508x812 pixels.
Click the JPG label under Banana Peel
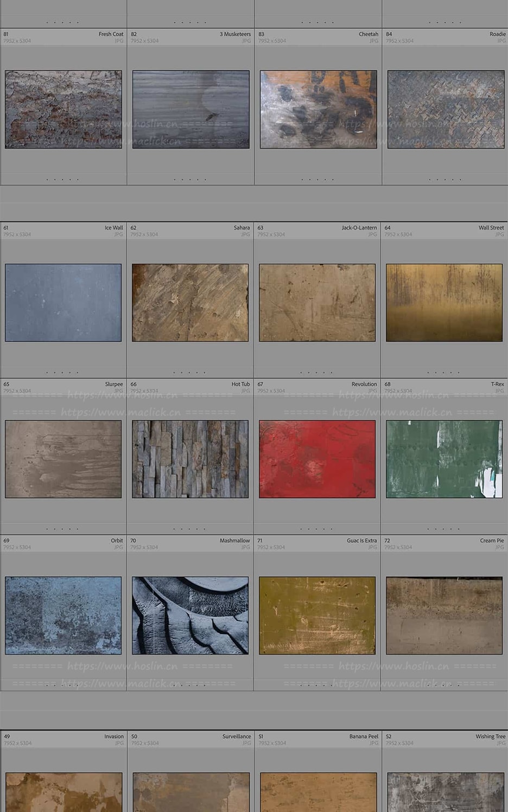pyautogui.click(x=374, y=744)
